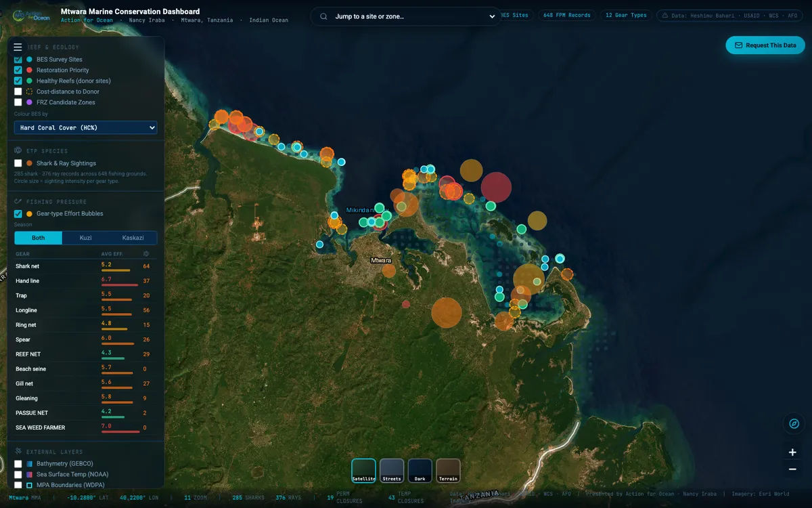Click the compass reset-north button
Screen dimensions: 812x508
coord(794,423)
